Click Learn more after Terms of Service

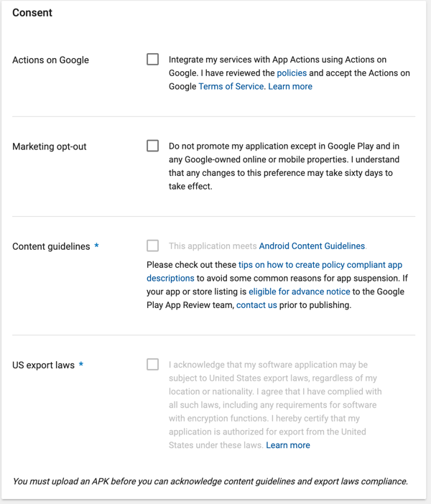click(290, 86)
